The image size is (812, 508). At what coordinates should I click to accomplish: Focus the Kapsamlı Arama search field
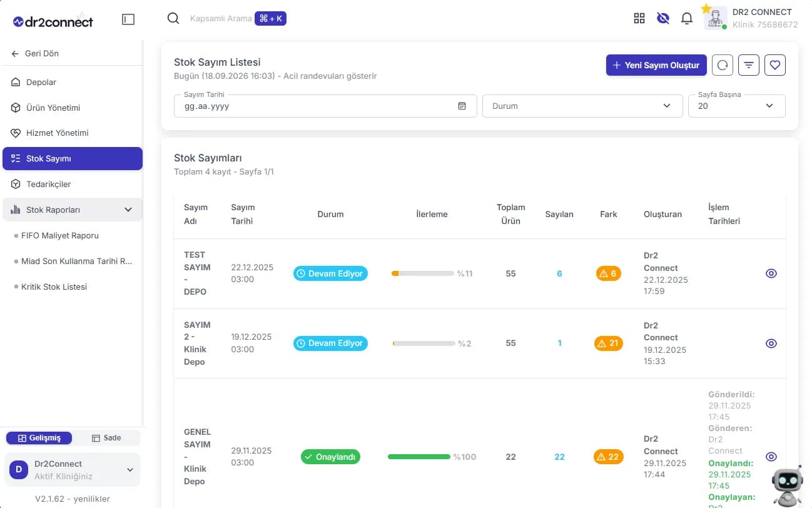[221, 19]
